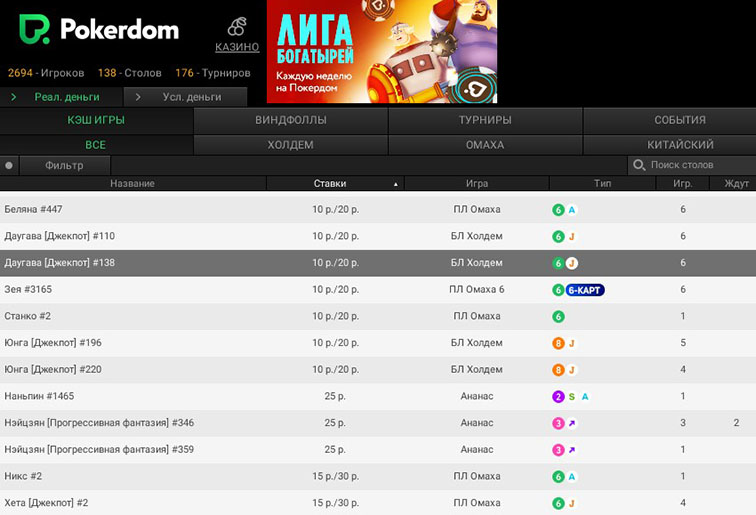The height and width of the screenshot is (515, 756).
Task: Click the pink 3 badge on Нэйцзян #346
Action: point(558,423)
